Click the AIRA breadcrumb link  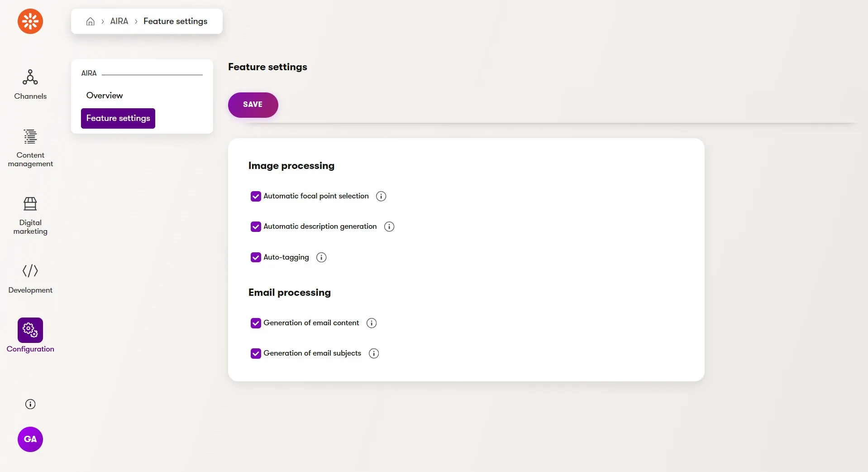tap(119, 21)
